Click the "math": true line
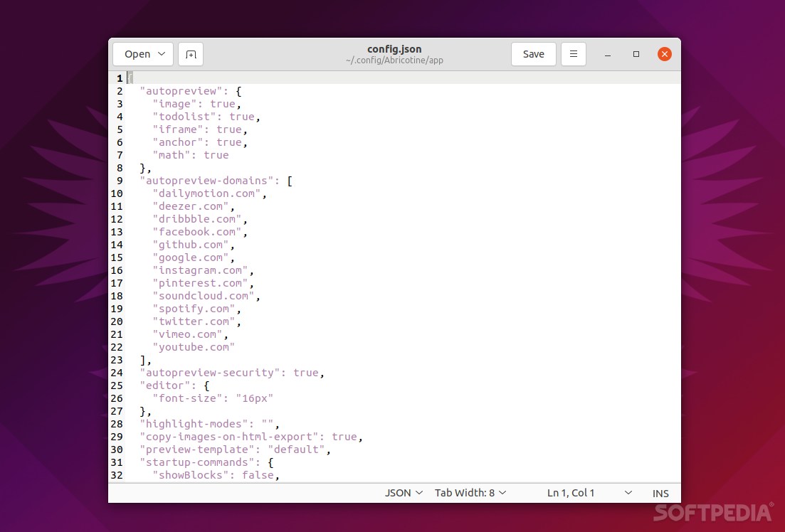Image resolution: width=785 pixels, height=532 pixels. tap(191, 155)
